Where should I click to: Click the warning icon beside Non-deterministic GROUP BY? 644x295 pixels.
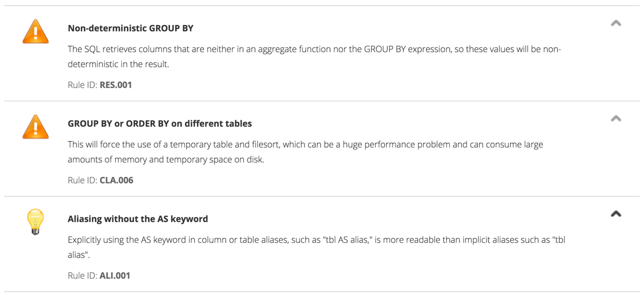(x=35, y=32)
